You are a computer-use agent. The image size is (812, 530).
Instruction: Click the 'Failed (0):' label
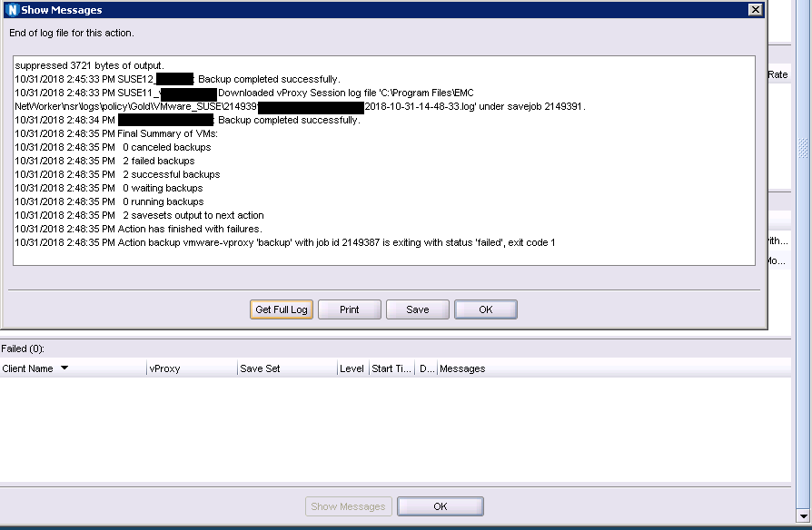pyautogui.click(x=23, y=348)
